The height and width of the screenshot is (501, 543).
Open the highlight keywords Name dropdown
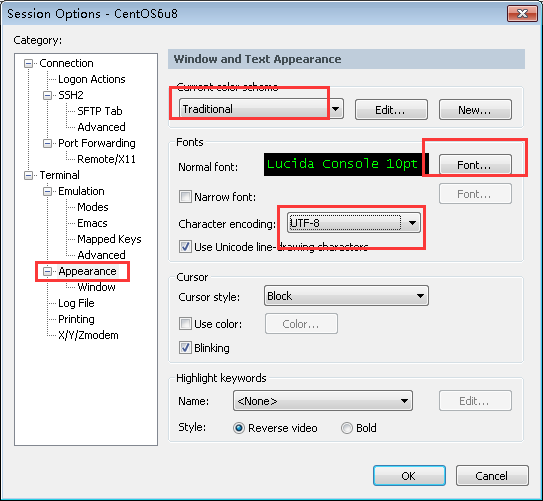(x=323, y=401)
